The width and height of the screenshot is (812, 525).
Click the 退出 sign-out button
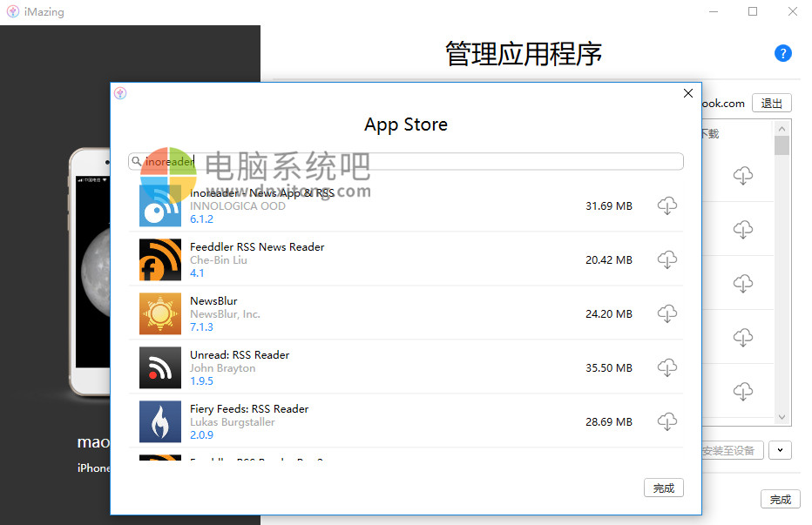click(772, 103)
